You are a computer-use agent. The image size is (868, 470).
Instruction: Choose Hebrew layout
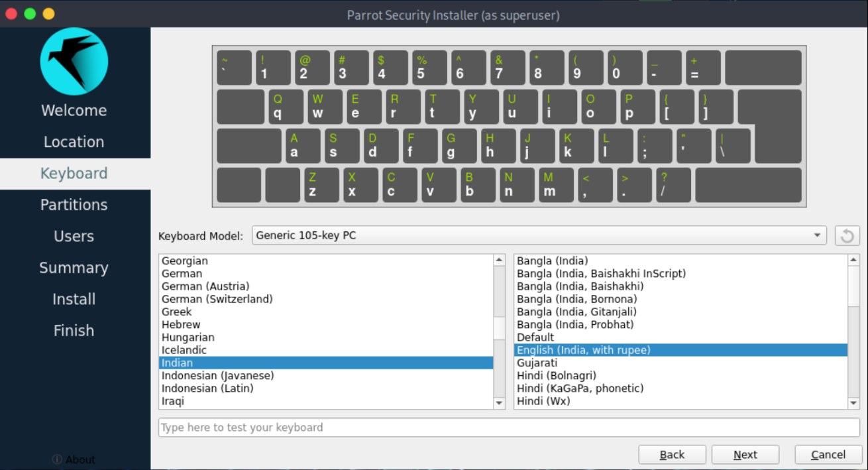pyautogui.click(x=326, y=325)
